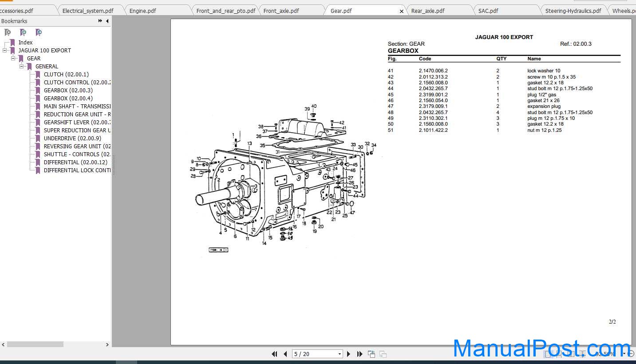Select the GEAR bookmark

[34, 59]
